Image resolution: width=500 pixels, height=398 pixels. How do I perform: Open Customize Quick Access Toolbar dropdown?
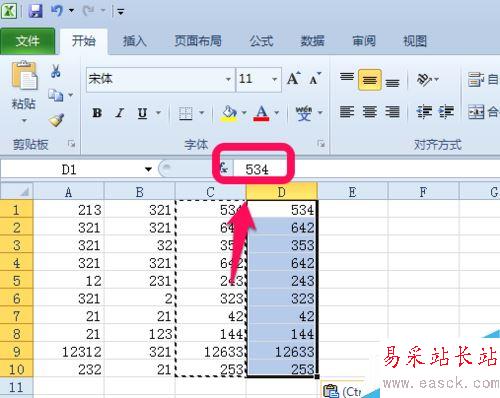coord(120,12)
